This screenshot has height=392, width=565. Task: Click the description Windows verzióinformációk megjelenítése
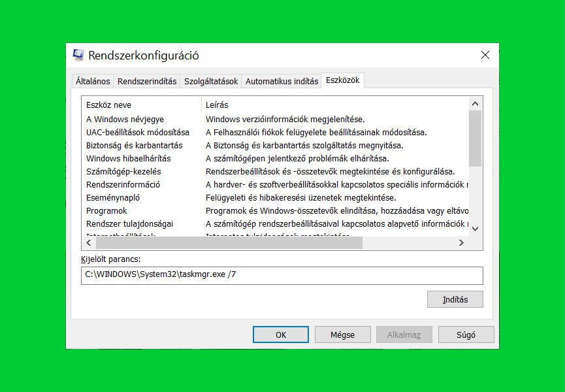click(285, 120)
